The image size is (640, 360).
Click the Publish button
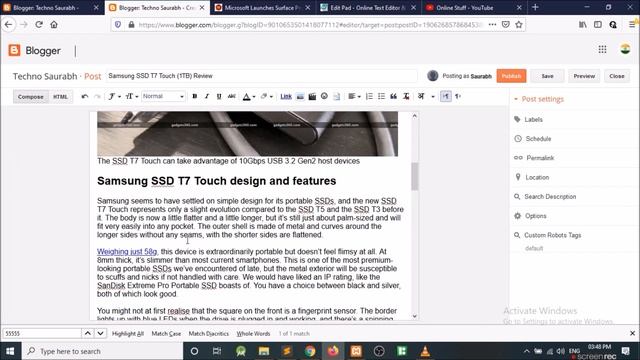(511, 76)
